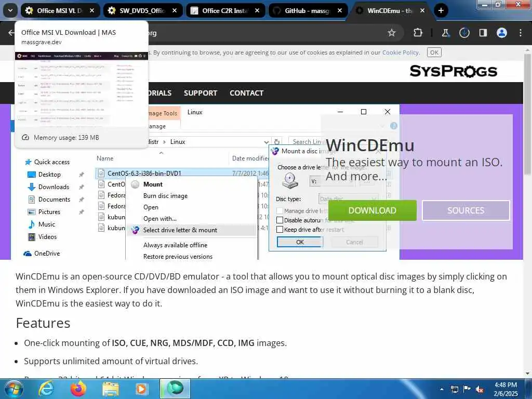Toggle the Keep drive after restart checkbox
The image size is (532, 399).
coord(280,230)
